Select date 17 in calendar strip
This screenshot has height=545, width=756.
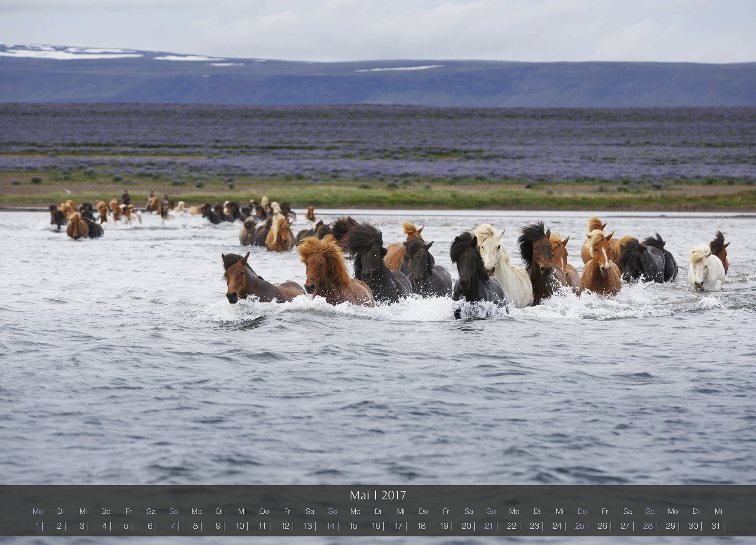click(x=398, y=526)
